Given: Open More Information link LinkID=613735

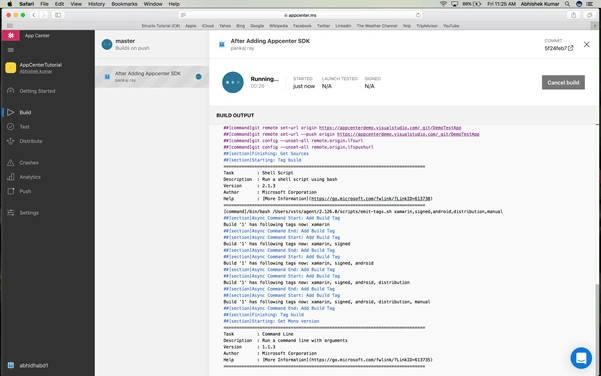Looking at the screenshot, I should point(370,360).
